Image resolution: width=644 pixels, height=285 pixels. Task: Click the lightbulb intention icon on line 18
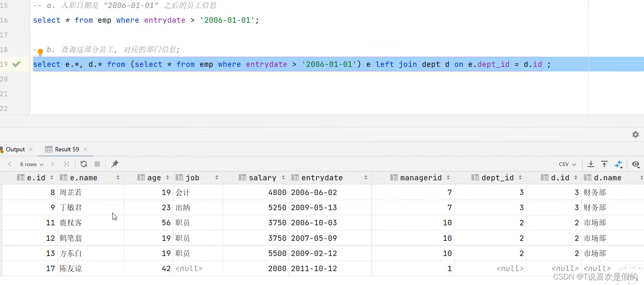[x=40, y=52]
